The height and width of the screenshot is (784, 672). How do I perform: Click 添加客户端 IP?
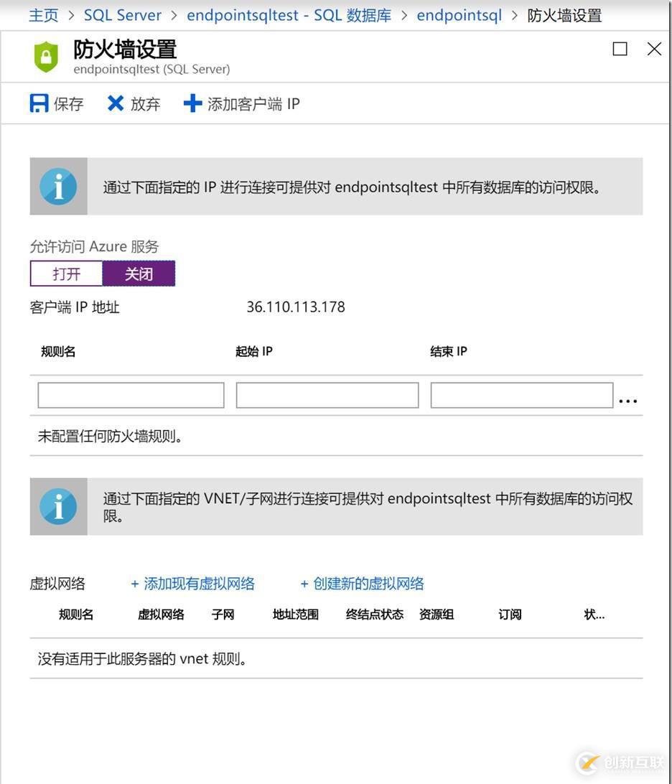click(x=253, y=104)
